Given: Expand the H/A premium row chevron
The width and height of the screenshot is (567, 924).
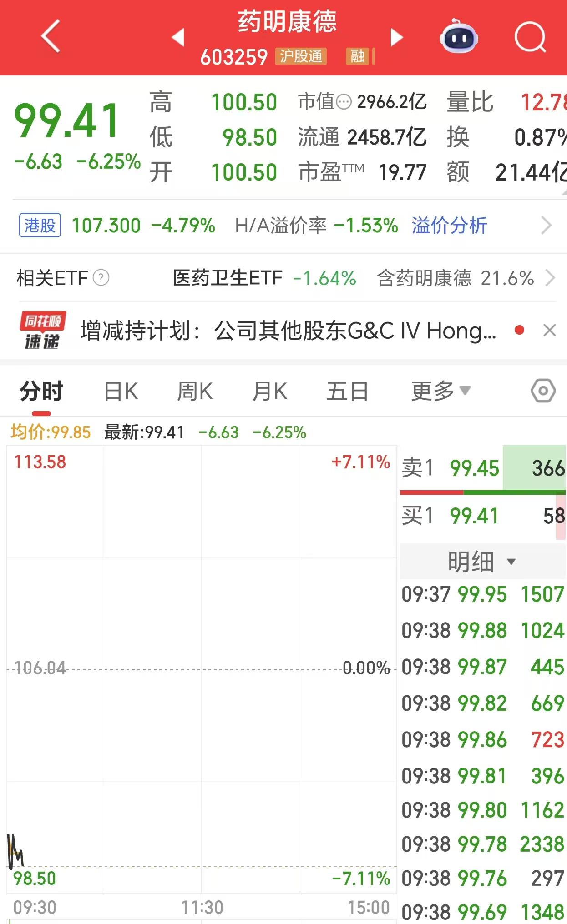Looking at the screenshot, I should pos(546,226).
